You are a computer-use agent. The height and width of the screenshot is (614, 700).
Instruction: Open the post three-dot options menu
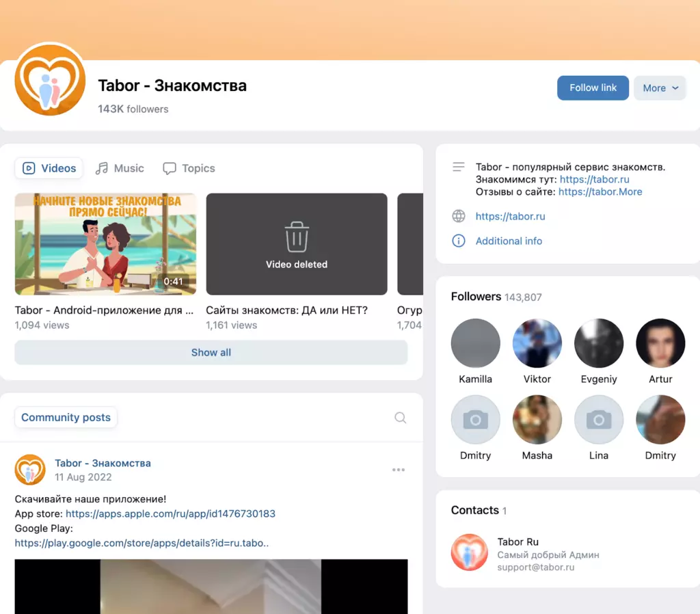tap(399, 470)
